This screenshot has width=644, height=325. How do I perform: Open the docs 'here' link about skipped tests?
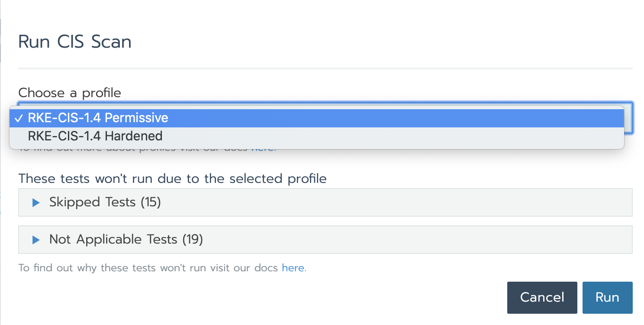point(293,268)
